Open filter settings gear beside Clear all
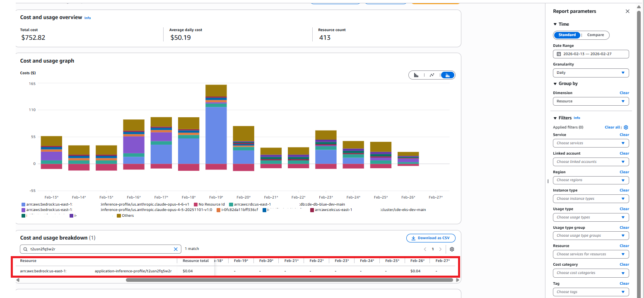 click(x=626, y=127)
